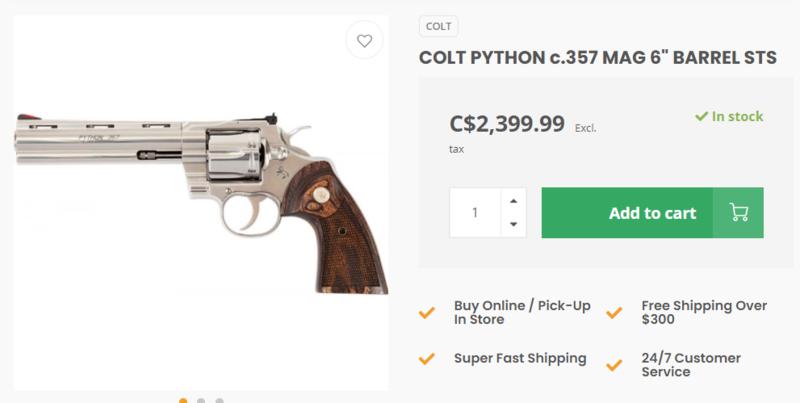Click the shopping cart icon on the green button
Viewport: 800px width, 403px height.
pyautogui.click(x=739, y=212)
